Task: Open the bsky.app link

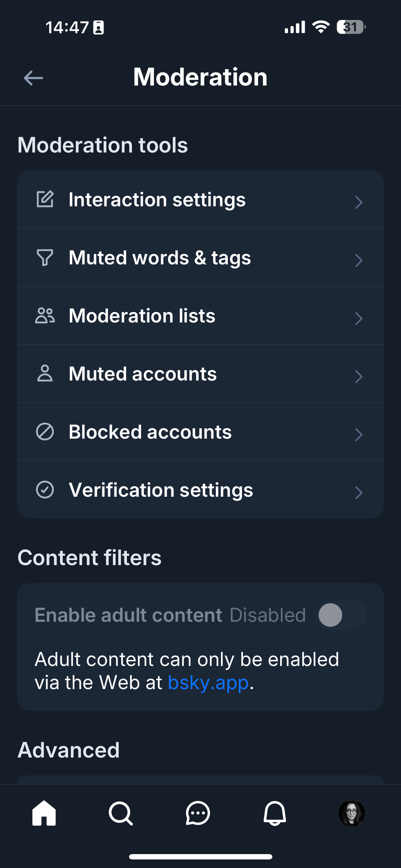Action: (x=208, y=683)
